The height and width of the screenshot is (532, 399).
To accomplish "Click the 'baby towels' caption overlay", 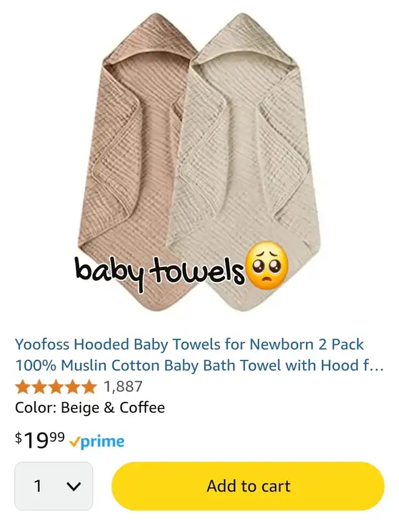I will point(160,272).
